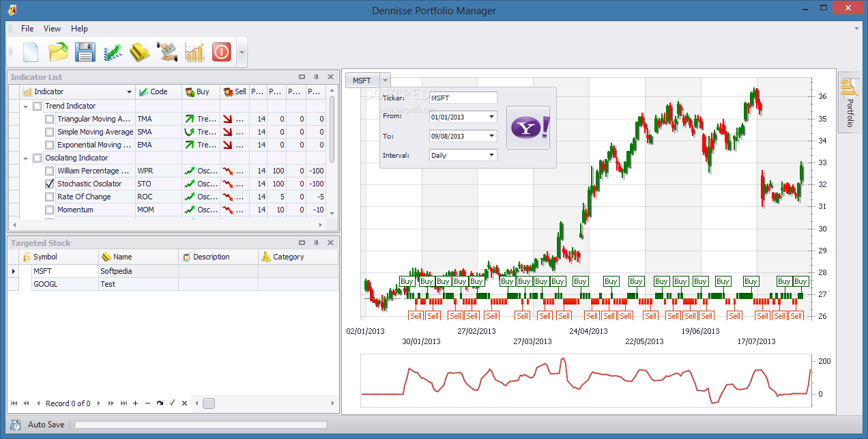Check the Triangular Moving Average checkbox

click(49, 119)
